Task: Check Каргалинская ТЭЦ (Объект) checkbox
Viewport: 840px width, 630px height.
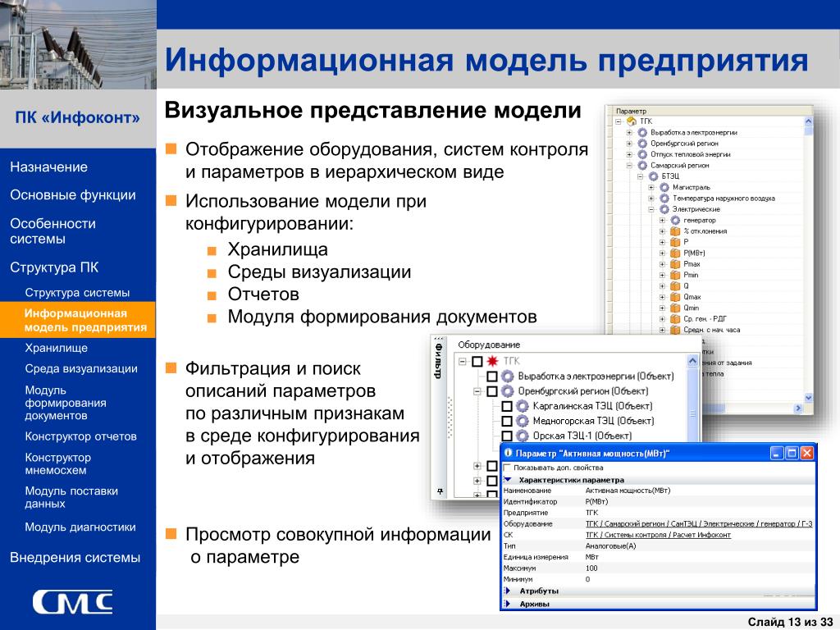Action: pos(507,407)
